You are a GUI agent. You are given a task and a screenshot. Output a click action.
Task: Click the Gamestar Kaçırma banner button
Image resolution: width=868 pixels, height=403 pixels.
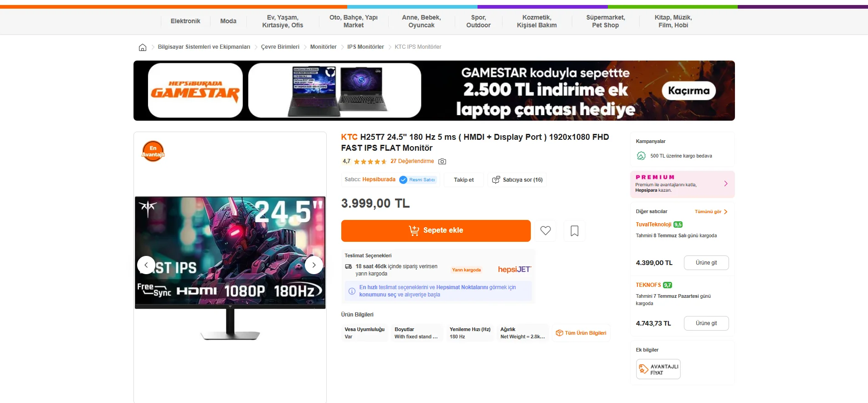coord(689,91)
